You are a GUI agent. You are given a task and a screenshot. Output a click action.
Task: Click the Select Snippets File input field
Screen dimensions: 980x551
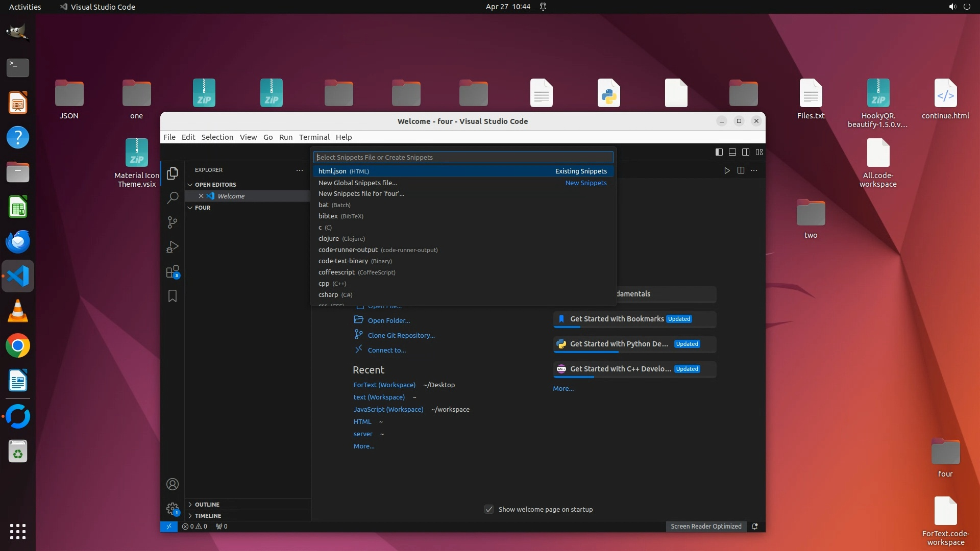tap(462, 157)
